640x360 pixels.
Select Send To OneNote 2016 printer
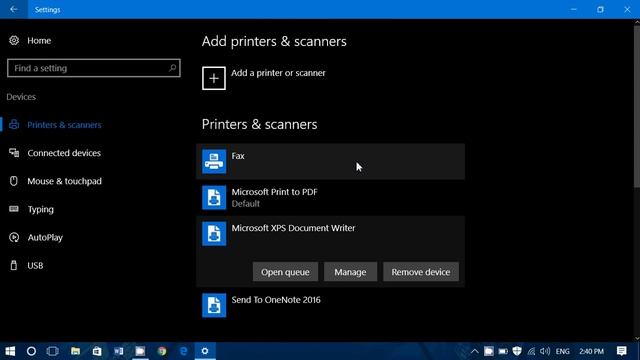pyautogui.click(x=330, y=305)
